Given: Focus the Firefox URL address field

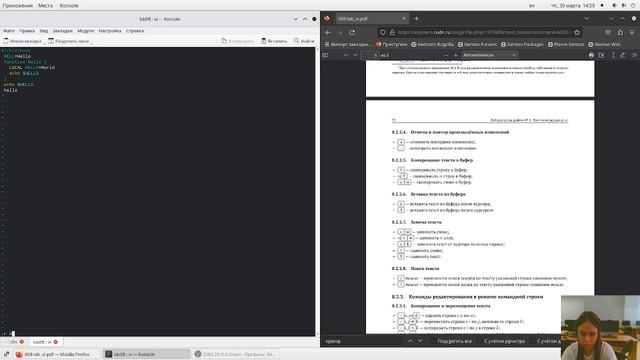Looking at the screenshot, I should (x=483, y=32).
